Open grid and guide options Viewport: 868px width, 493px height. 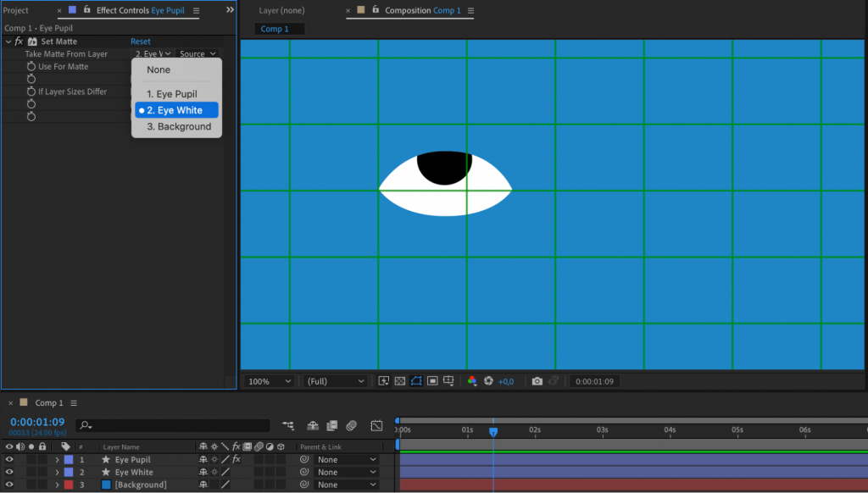click(x=449, y=380)
